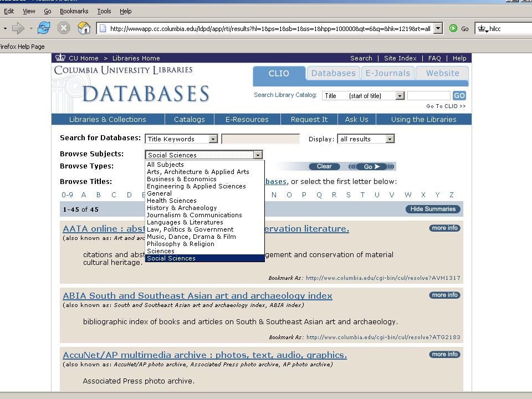Select Languages & Literatures option
Image resolution: width=532 pixels, height=399 pixels.
click(x=204, y=222)
